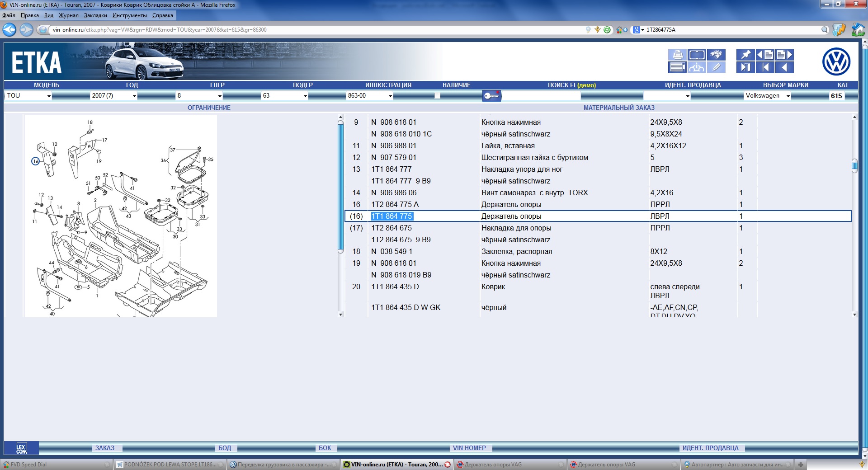
Task: Open the ГЛГР dropdown showing 8
Action: point(199,96)
